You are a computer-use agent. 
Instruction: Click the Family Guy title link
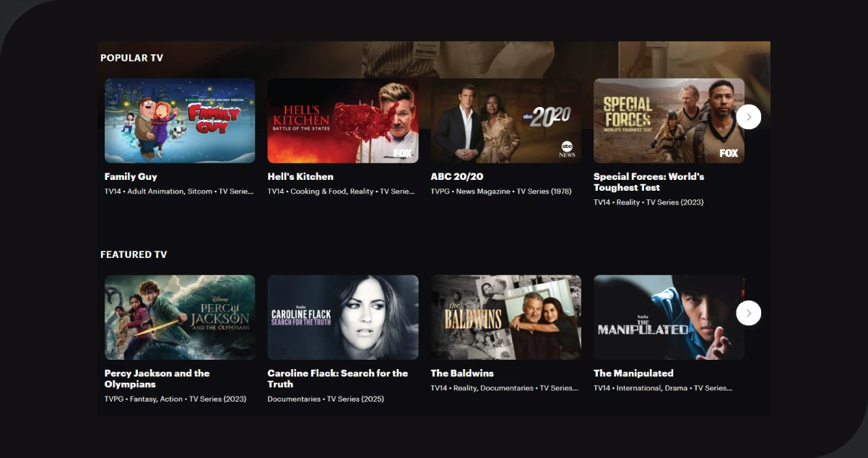pyautogui.click(x=131, y=176)
